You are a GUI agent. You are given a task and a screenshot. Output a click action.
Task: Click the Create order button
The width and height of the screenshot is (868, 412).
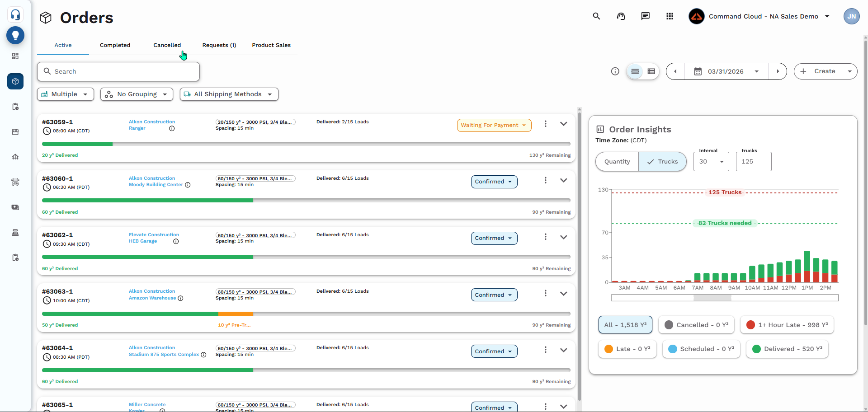pyautogui.click(x=818, y=71)
